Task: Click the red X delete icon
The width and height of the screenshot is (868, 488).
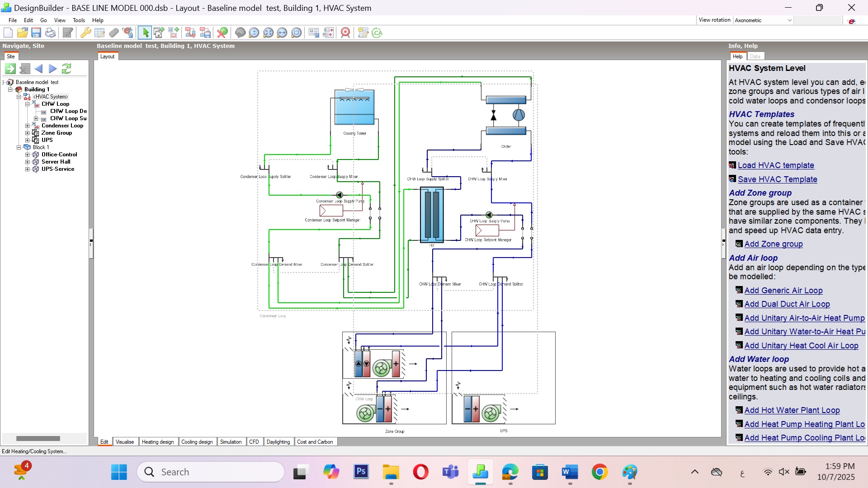Action: coord(222,33)
